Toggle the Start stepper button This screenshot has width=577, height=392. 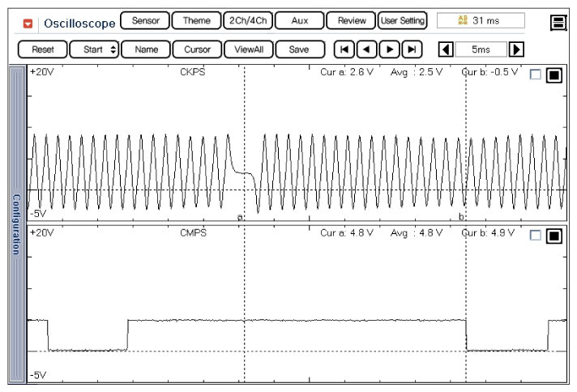point(94,49)
